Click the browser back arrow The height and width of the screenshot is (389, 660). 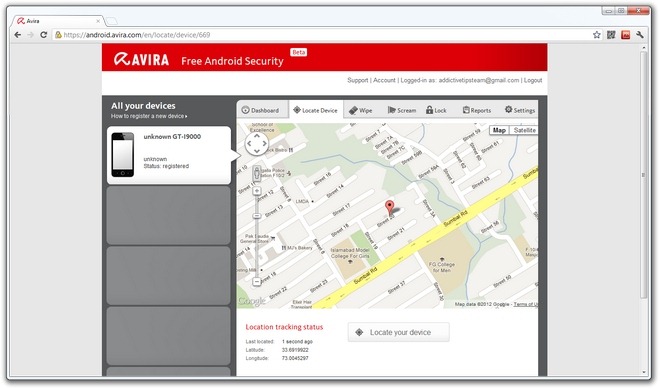click(18, 35)
